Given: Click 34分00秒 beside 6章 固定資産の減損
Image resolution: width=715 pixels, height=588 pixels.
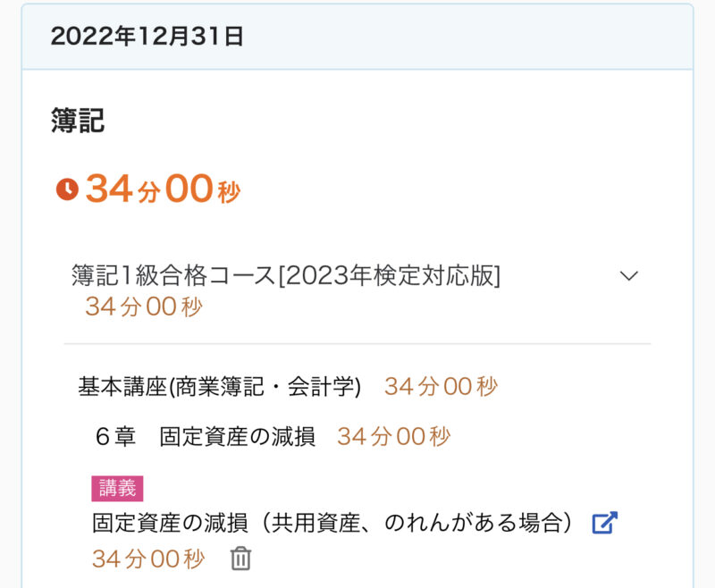Looking at the screenshot, I should point(393,437).
